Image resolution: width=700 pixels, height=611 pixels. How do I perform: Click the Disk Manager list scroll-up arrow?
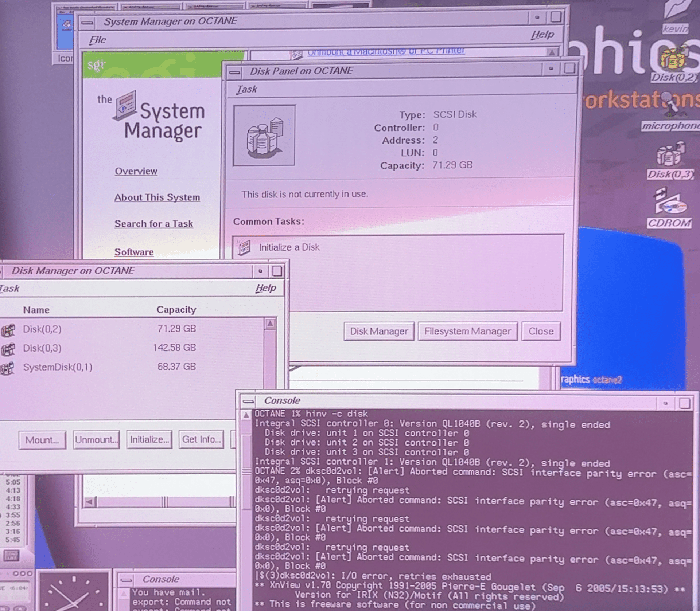tap(270, 324)
